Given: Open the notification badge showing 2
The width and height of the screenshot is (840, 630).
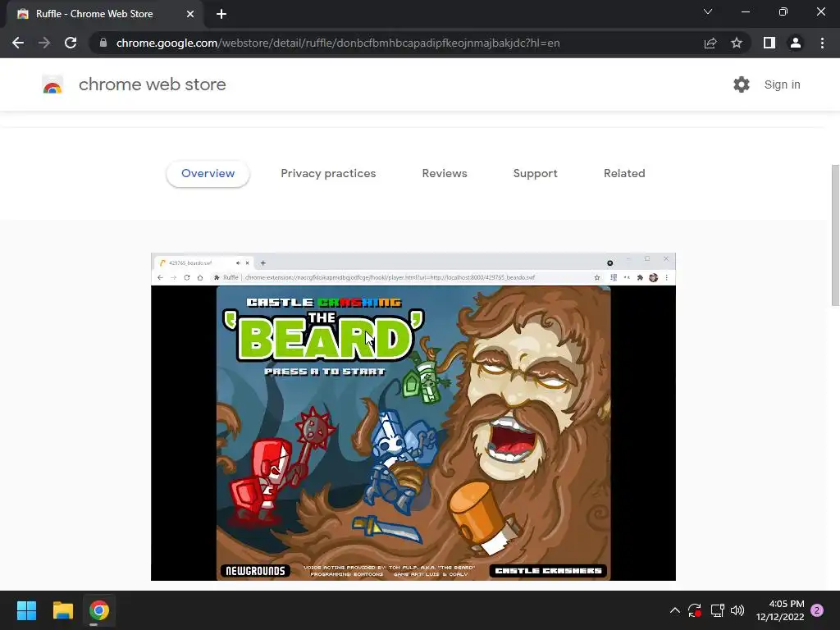Looking at the screenshot, I should (x=817, y=610).
